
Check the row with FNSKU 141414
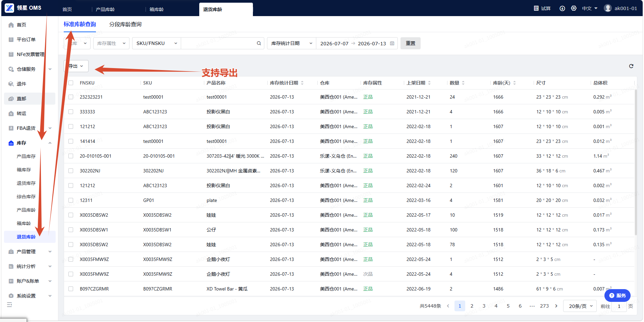pos(71,141)
